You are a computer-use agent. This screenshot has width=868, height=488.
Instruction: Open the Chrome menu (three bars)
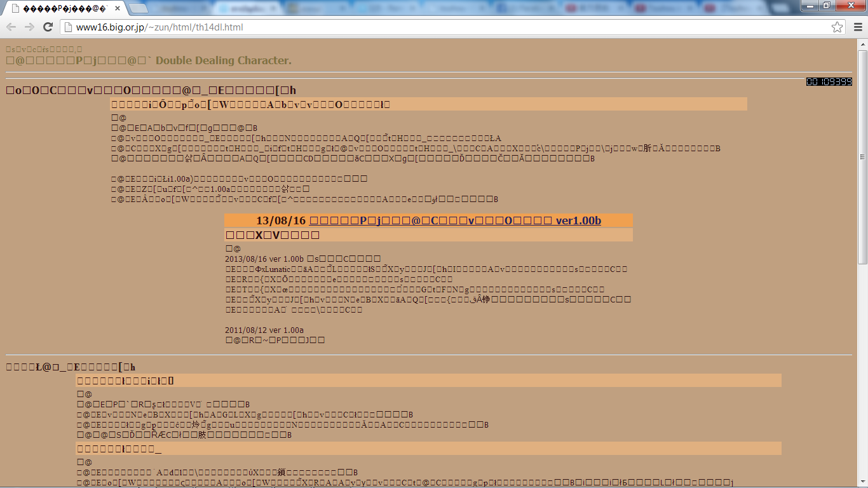(858, 27)
